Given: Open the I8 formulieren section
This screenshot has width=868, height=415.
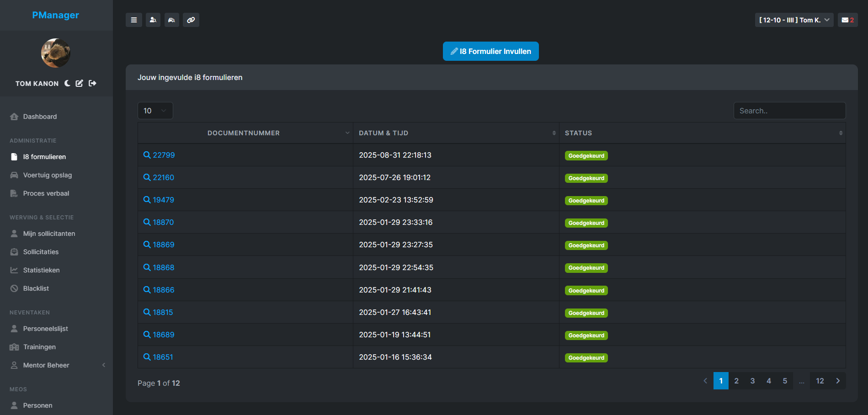Looking at the screenshot, I should (x=44, y=156).
